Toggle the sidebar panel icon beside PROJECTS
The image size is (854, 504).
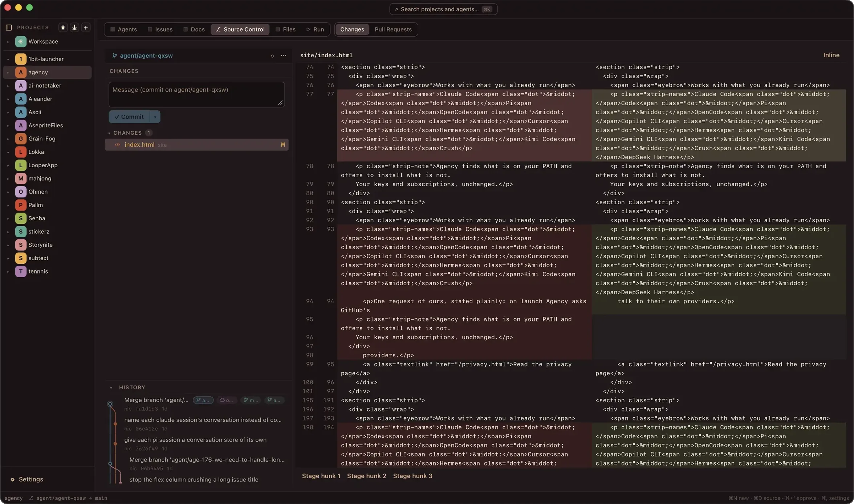(x=9, y=28)
